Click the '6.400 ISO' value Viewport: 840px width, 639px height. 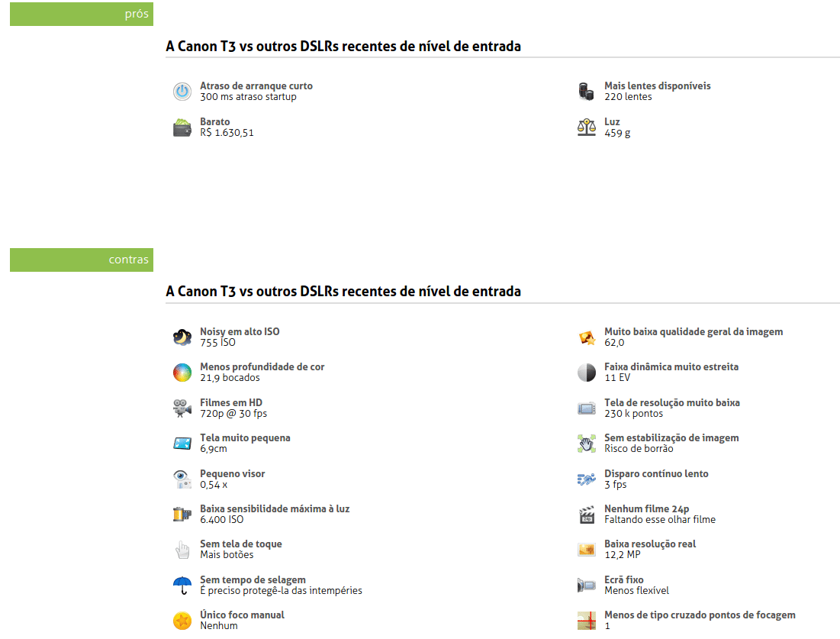coord(221,519)
